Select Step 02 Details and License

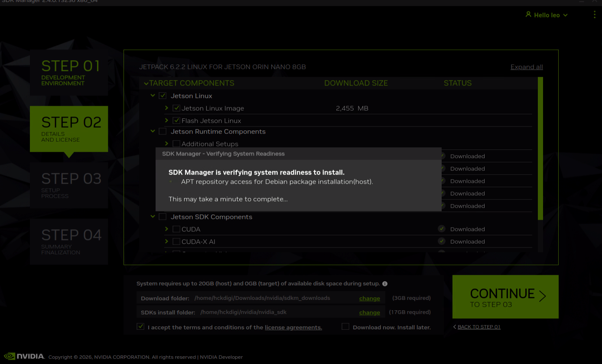(69, 129)
